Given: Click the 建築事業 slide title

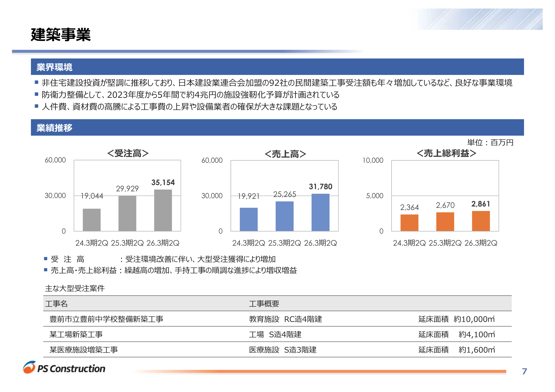Looking at the screenshot, I should point(61,34).
